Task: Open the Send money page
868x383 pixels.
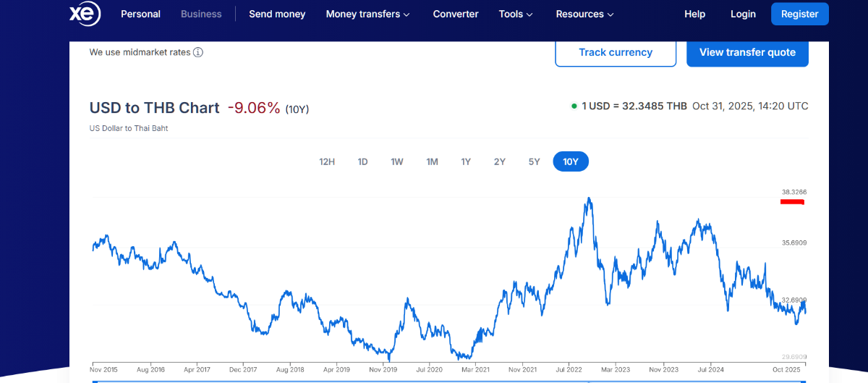Action: pos(277,14)
